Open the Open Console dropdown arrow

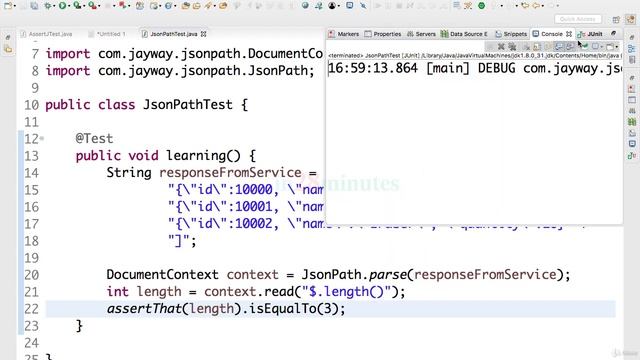tap(617, 47)
